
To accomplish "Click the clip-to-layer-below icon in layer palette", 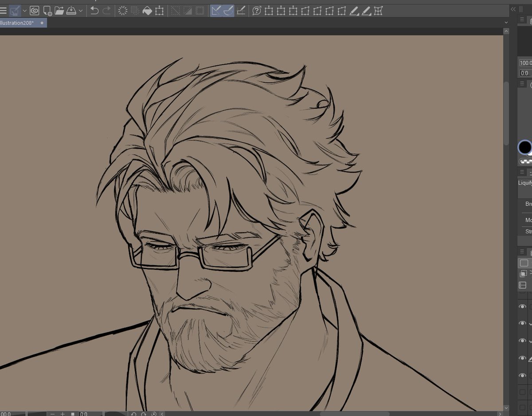I will (524, 274).
